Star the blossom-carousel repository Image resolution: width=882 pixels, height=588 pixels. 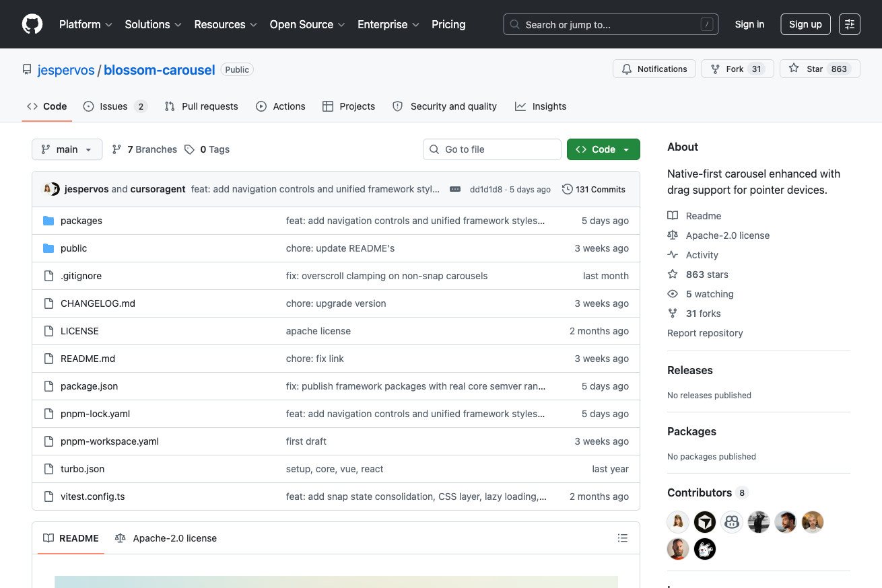(x=819, y=69)
